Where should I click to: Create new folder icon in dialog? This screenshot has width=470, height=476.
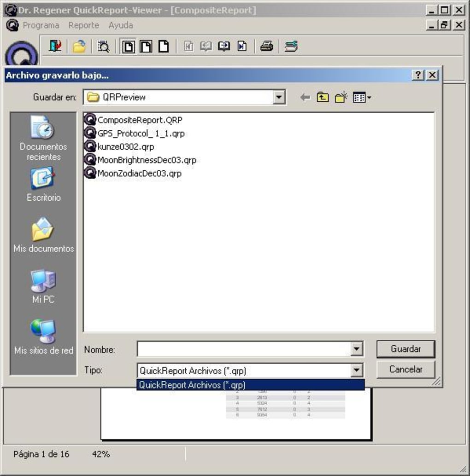[341, 98]
